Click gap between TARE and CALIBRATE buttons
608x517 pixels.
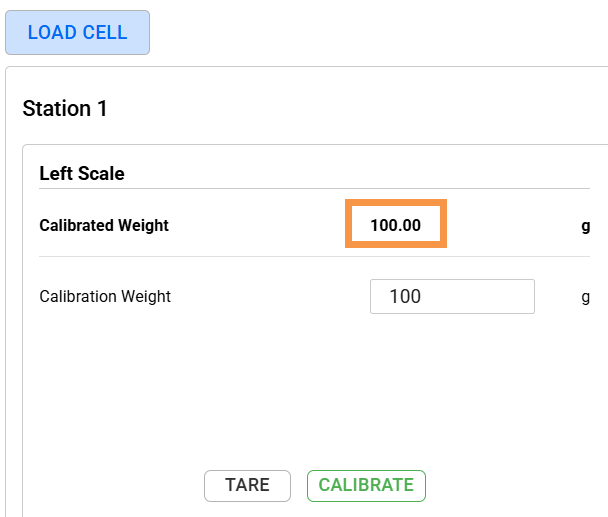pyautogui.click(x=299, y=486)
